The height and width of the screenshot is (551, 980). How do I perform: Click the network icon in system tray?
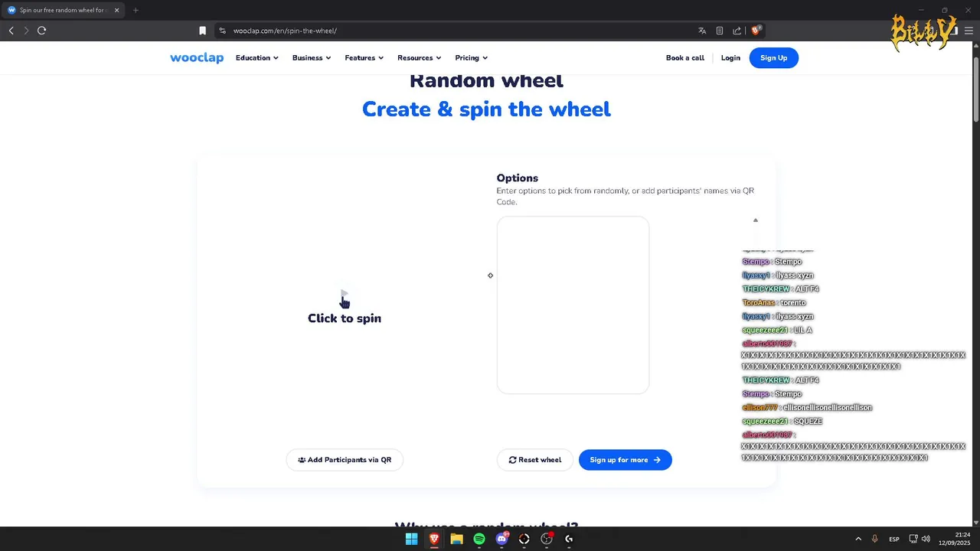pos(913,539)
